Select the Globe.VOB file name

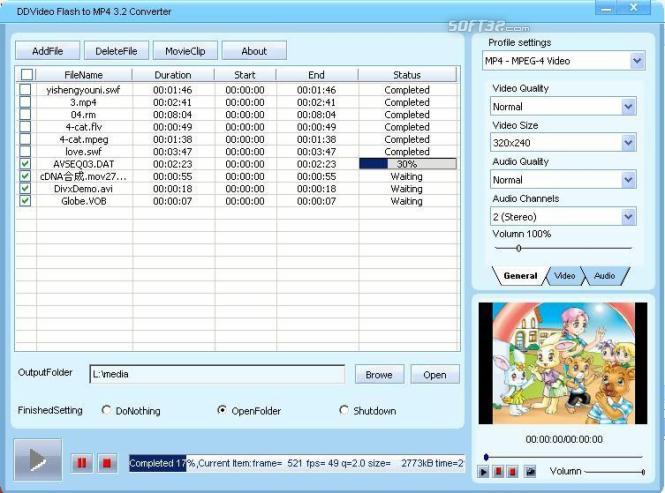tap(84, 201)
